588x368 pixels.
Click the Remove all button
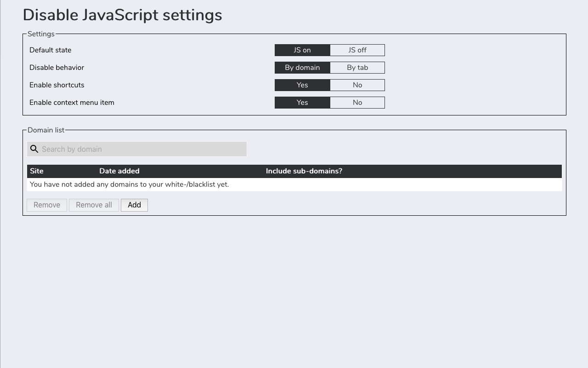point(94,205)
